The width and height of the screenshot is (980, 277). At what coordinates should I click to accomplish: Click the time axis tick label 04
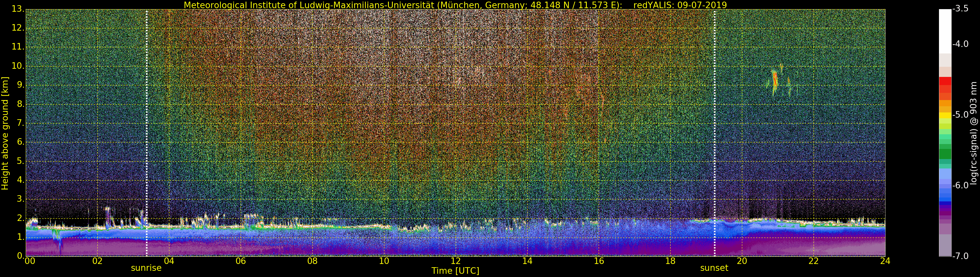coord(169,261)
